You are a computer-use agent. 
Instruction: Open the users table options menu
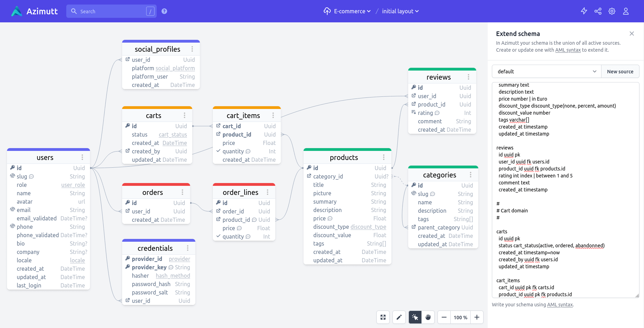coord(82,157)
